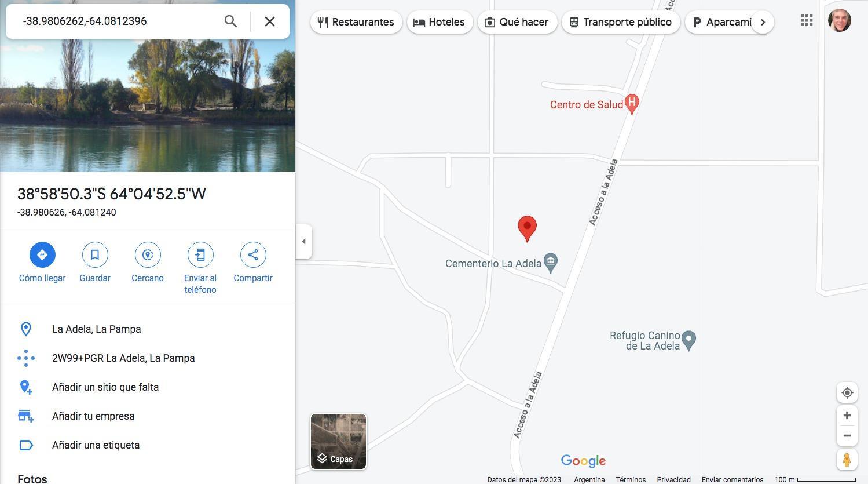Image resolution: width=868 pixels, height=484 pixels.
Task: Show your location with target icon
Action: pos(847,392)
